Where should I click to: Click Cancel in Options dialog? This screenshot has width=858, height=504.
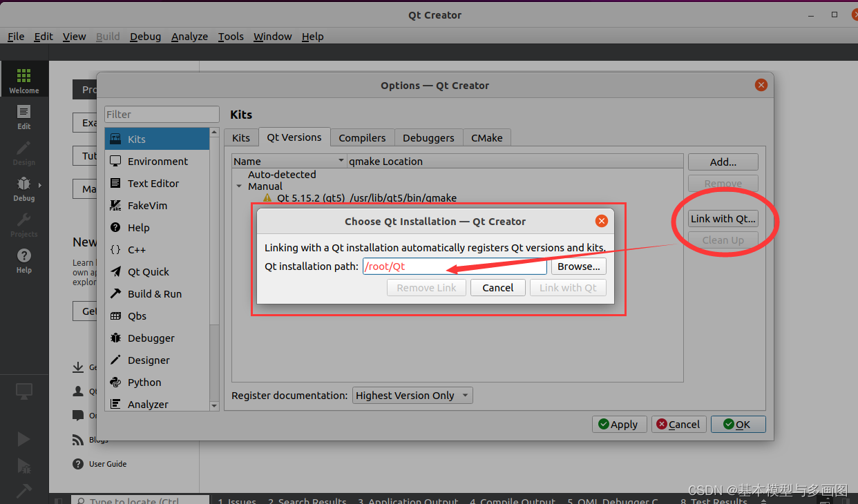(x=679, y=425)
